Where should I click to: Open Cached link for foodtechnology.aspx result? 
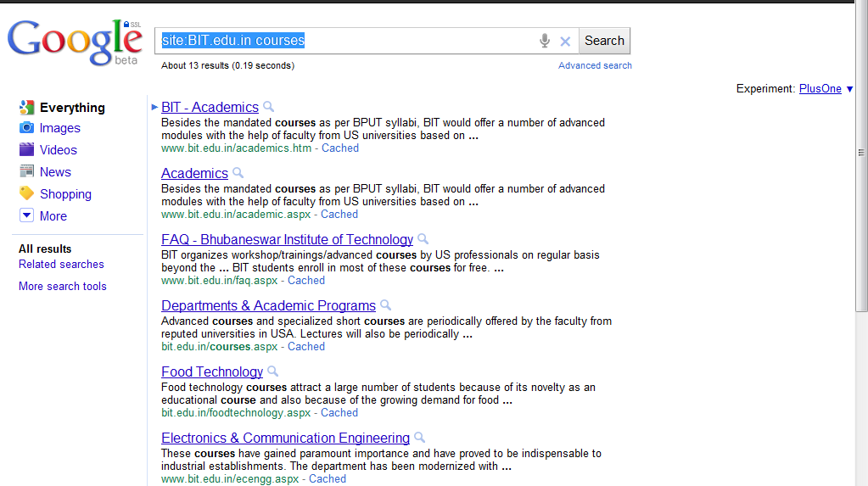click(x=339, y=412)
